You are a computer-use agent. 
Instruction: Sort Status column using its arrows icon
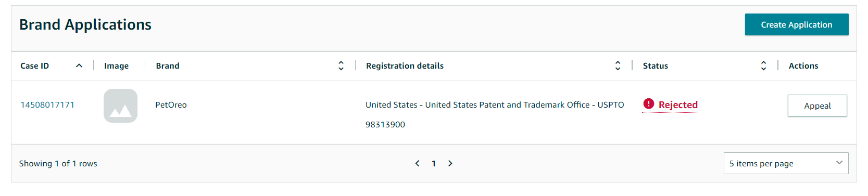763,66
